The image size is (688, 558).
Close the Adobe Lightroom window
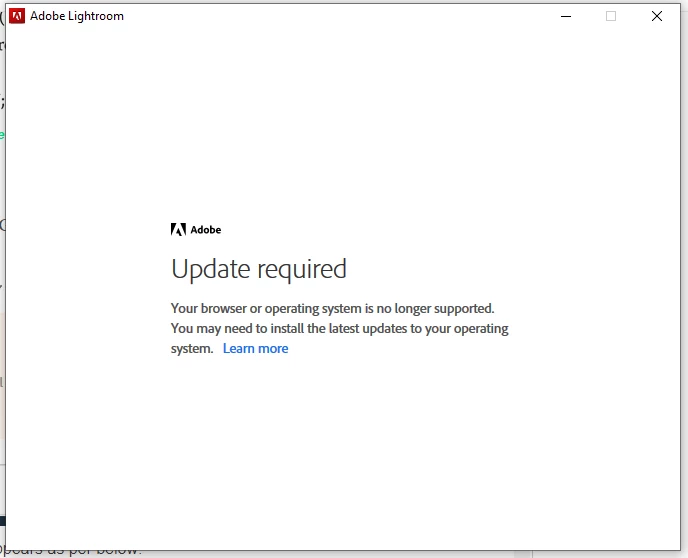point(657,16)
